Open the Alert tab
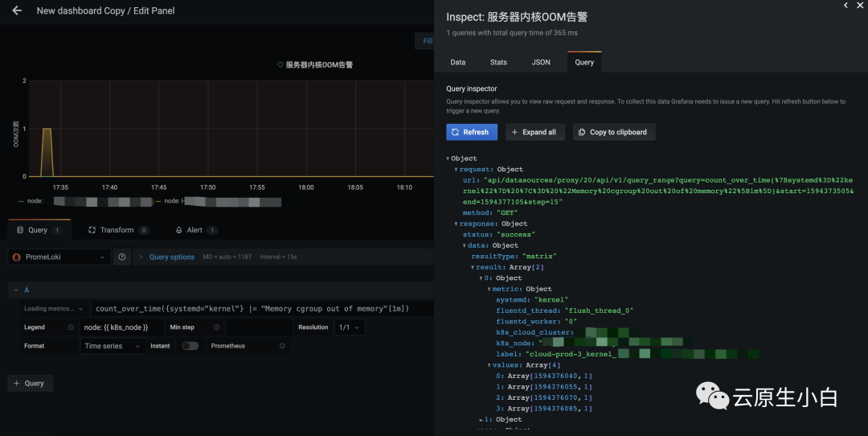 (194, 230)
